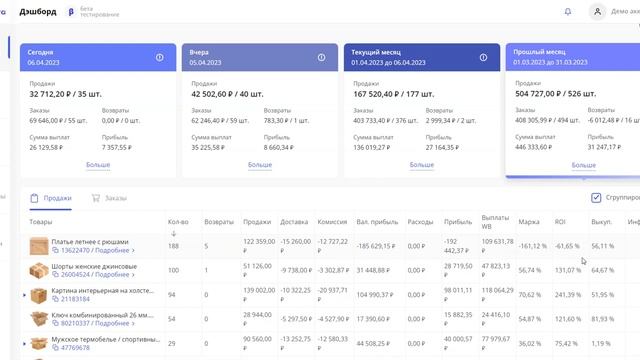Viewport: 640px width, 360px height.
Task: Expand the Мужское термобелье row
Action: point(24,344)
